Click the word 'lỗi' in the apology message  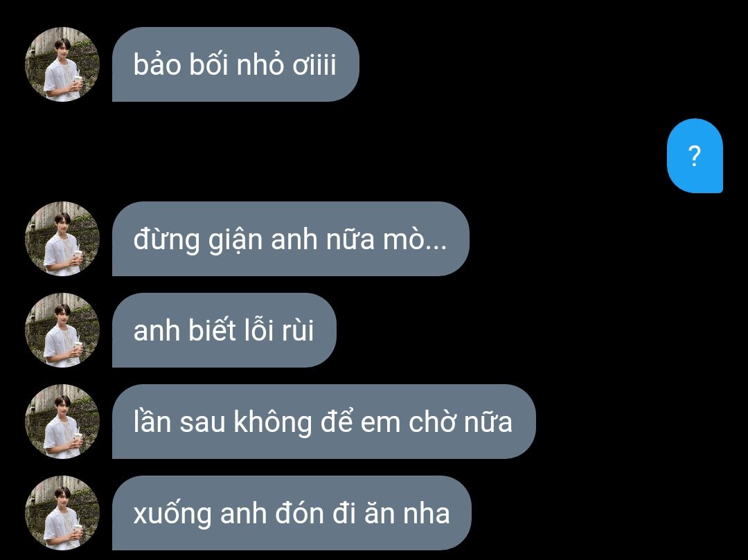point(260,329)
